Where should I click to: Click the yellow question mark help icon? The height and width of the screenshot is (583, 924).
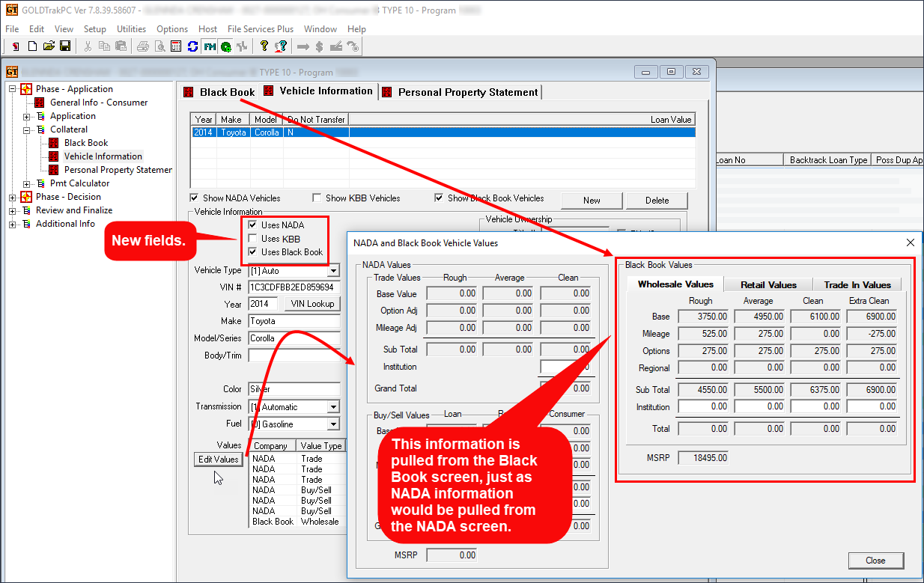264,46
